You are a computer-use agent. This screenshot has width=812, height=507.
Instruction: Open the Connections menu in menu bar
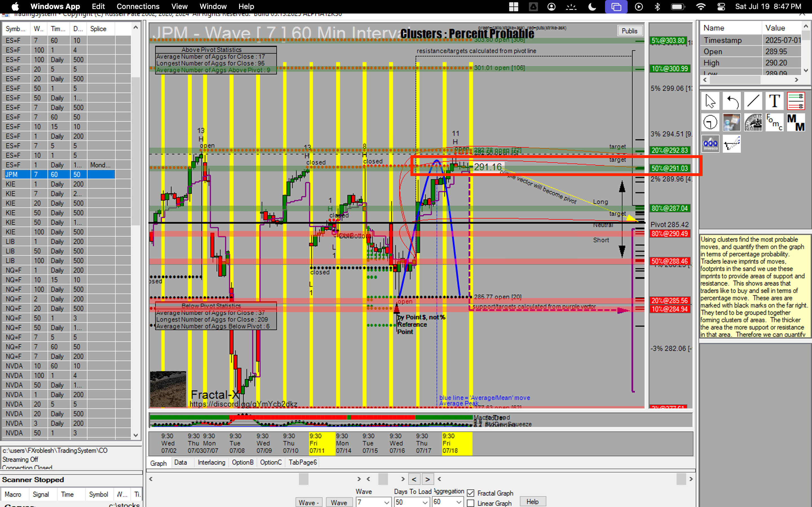tap(138, 6)
